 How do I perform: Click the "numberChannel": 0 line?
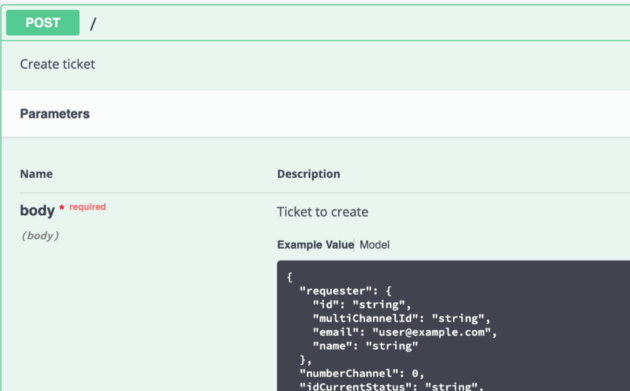coord(362,373)
